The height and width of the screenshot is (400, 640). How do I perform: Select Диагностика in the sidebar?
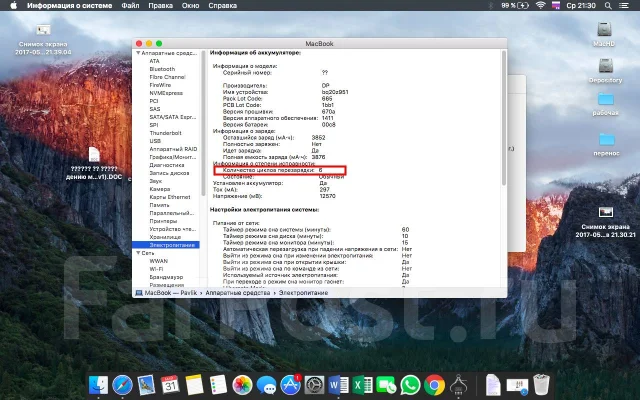click(167, 165)
